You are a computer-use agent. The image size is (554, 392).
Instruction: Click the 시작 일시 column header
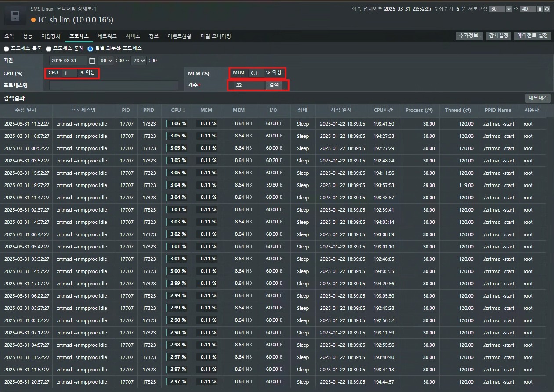tap(341, 110)
